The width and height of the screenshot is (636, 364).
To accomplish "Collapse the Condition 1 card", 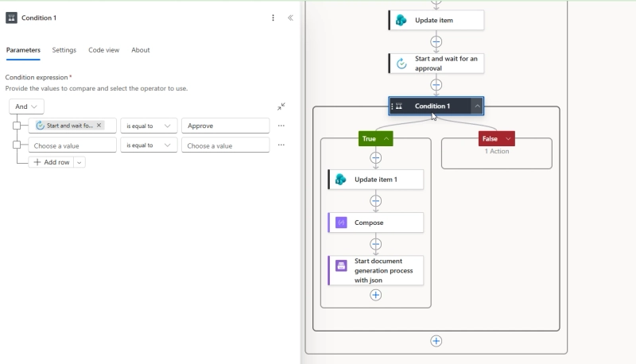I will coord(478,106).
